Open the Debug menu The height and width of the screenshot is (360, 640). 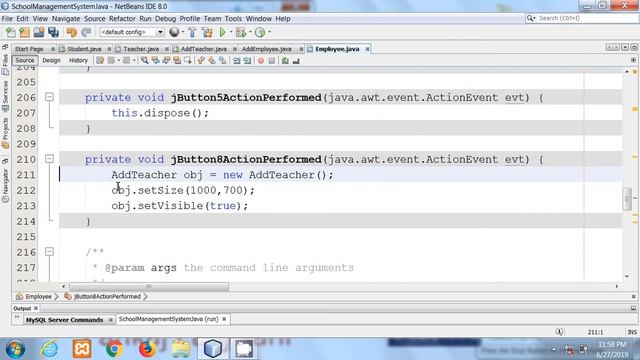tap(165, 19)
